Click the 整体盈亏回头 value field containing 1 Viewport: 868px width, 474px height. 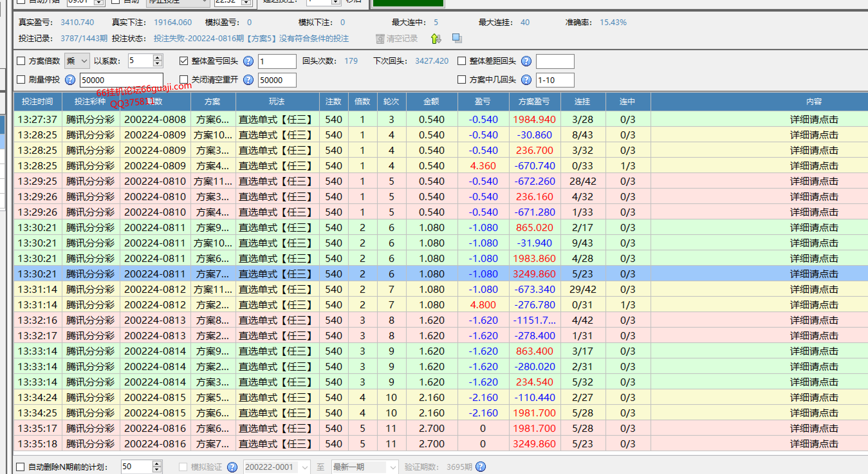[277, 61]
